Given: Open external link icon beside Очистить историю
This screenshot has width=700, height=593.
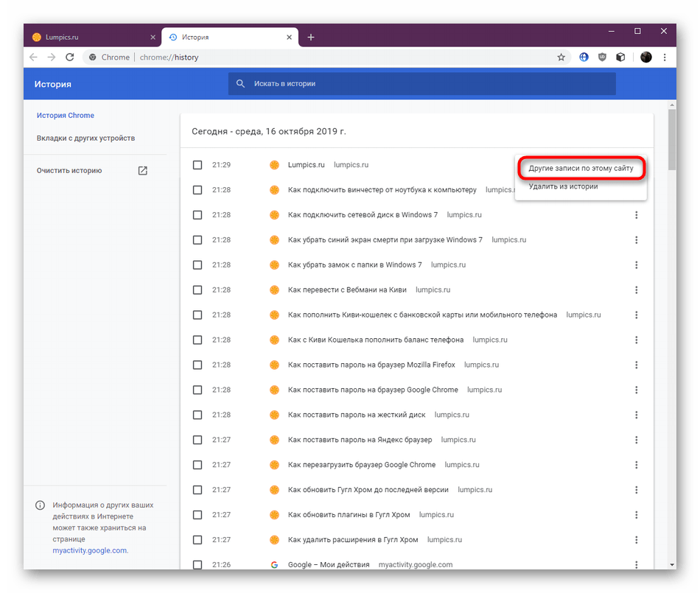Looking at the screenshot, I should pos(142,170).
